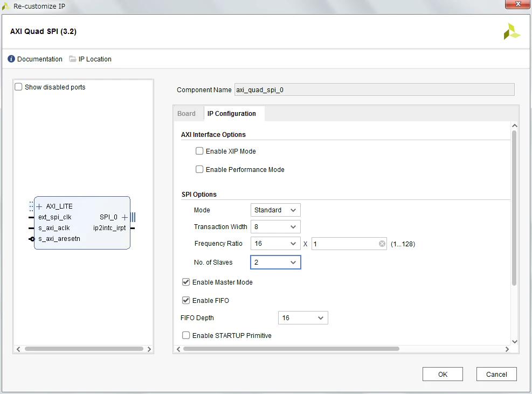Open FIFO Depth dropdown
532x394 pixels.
303,318
